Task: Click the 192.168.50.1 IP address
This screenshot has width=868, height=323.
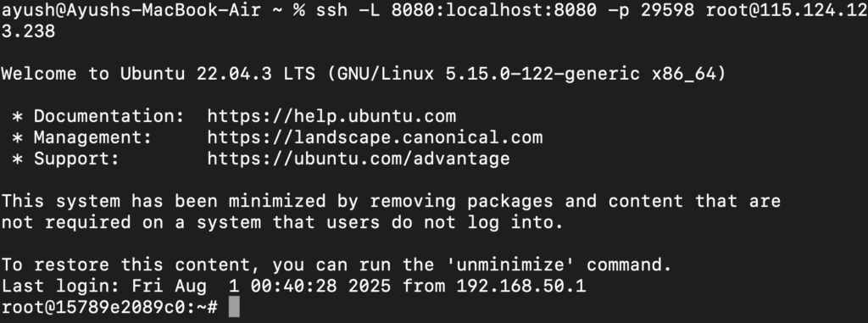Action: coord(521,287)
